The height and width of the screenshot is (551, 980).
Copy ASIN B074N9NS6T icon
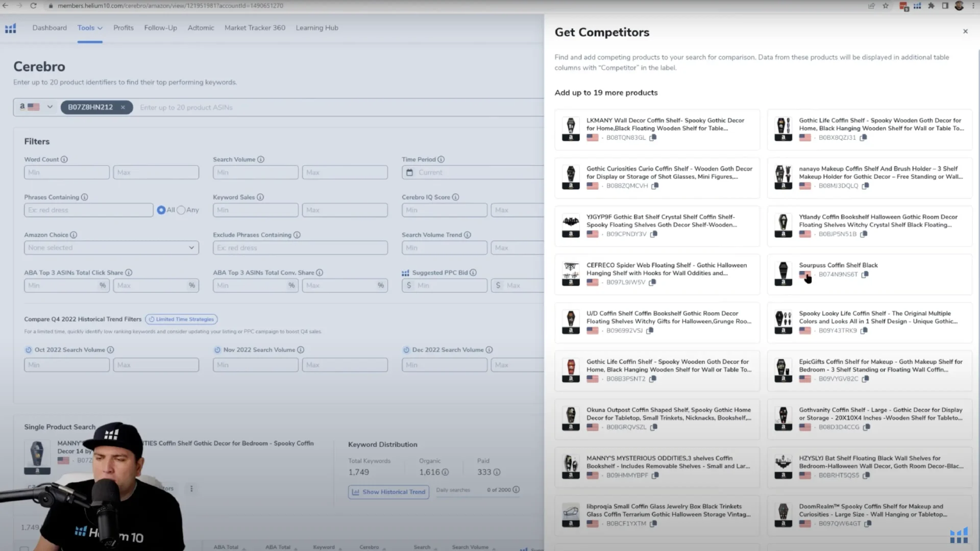pyautogui.click(x=865, y=274)
